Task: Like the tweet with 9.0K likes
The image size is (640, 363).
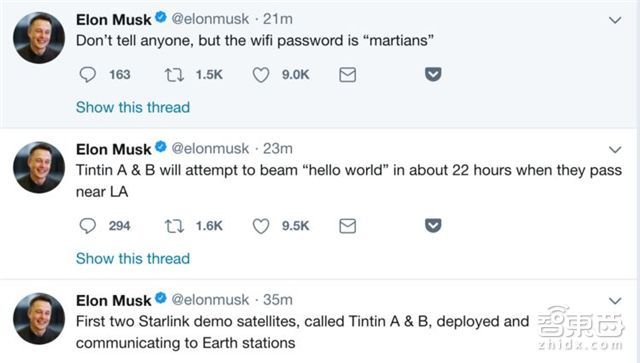Action: click(x=261, y=75)
